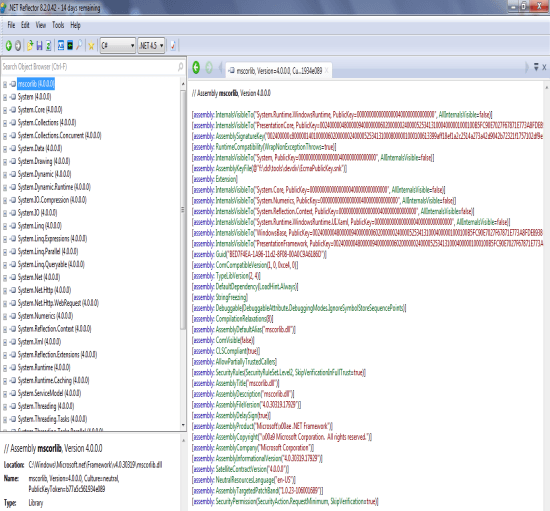The height and width of the screenshot is (511, 550).
Task: Select System.Reflection.Extensions in the tree
Action: click(57, 355)
